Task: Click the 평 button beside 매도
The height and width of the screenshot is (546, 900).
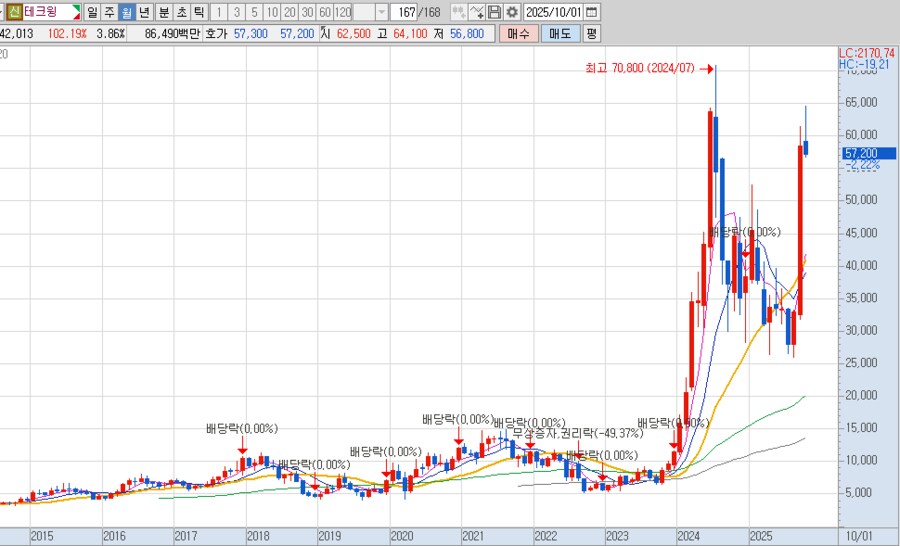Action: (591, 33)
